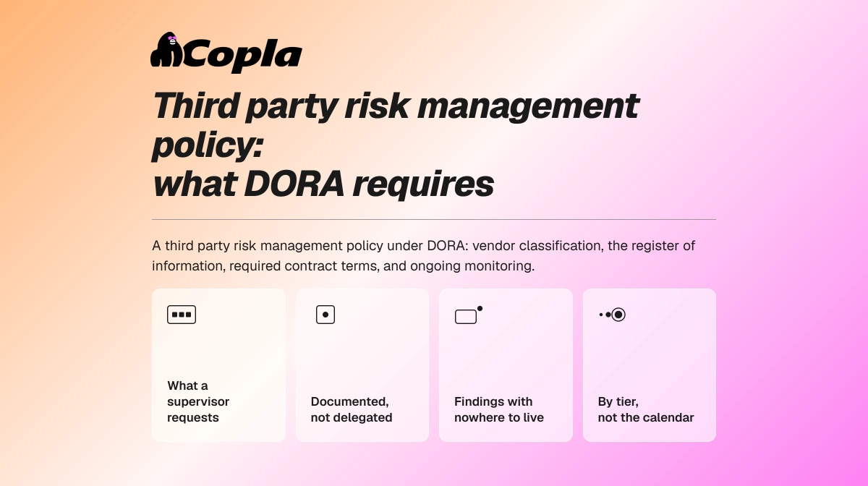Click the "Third party risk management policy" headline
868x486 pixels.
(396, 125)
